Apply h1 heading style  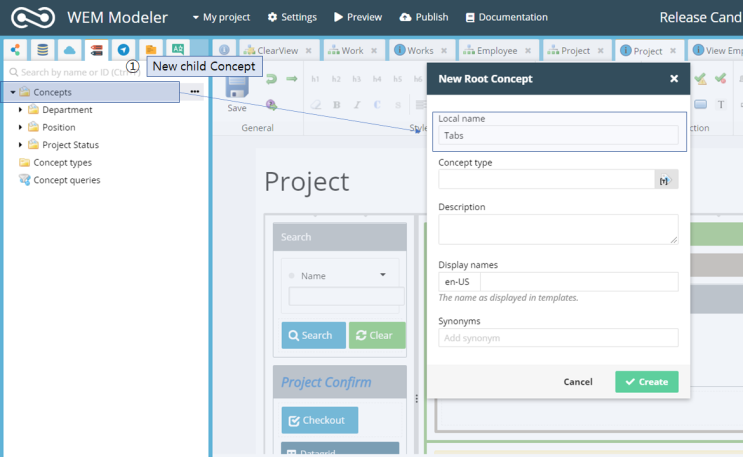(x=315, y=79)
